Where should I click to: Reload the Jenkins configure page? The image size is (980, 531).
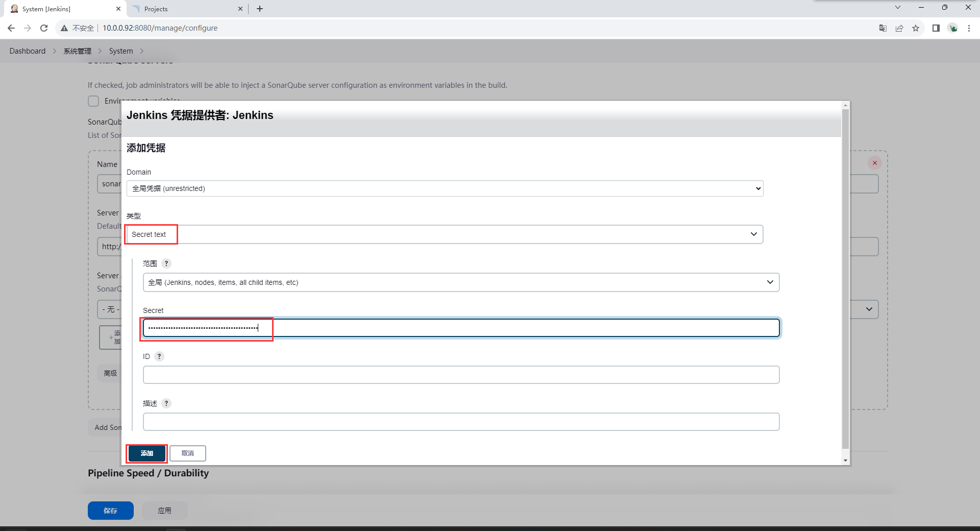click(x=44, y=28)
